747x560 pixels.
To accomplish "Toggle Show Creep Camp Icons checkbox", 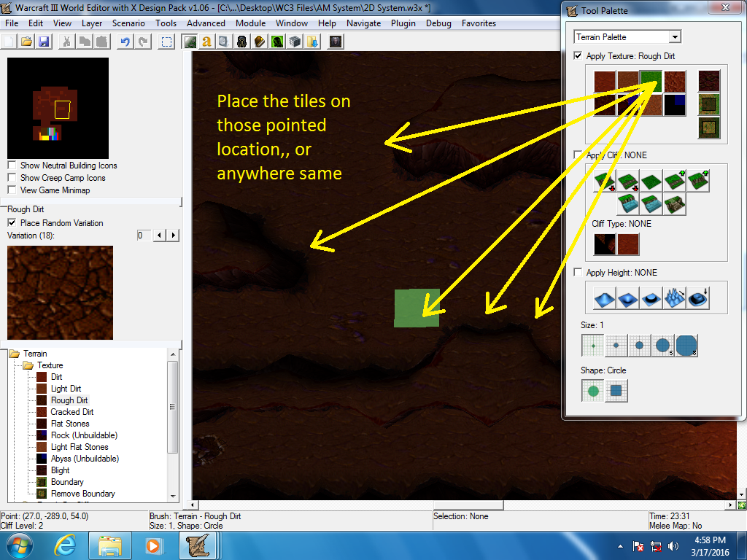I will [x=12, y=177].
